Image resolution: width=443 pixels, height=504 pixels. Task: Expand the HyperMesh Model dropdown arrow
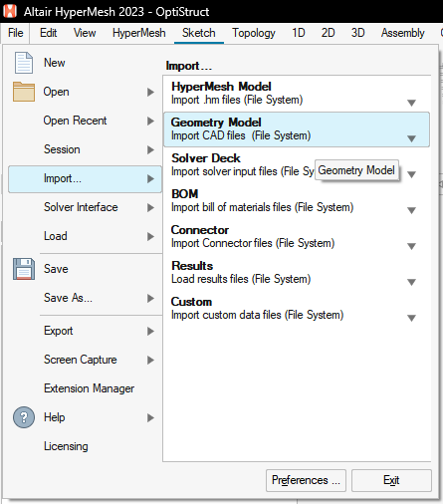click(411, 103)
